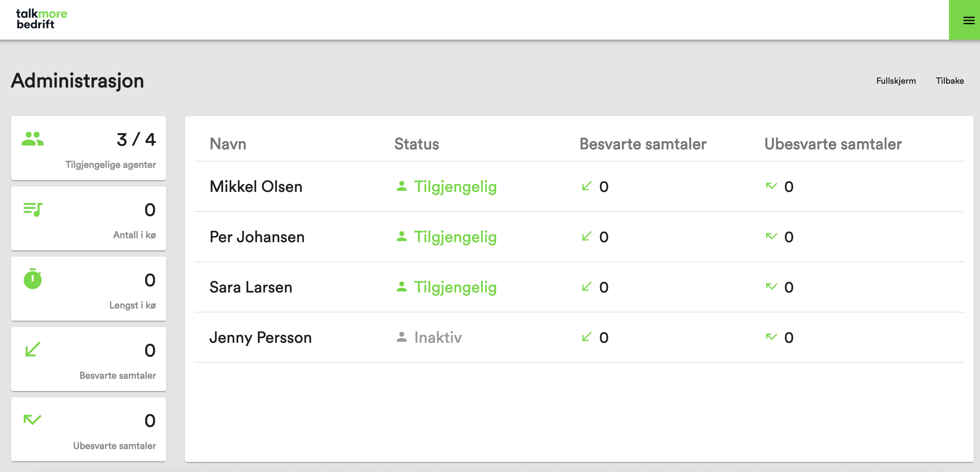Click the longest-in-queue stopwatch icon
980x472 pixels.
[33, 279]
